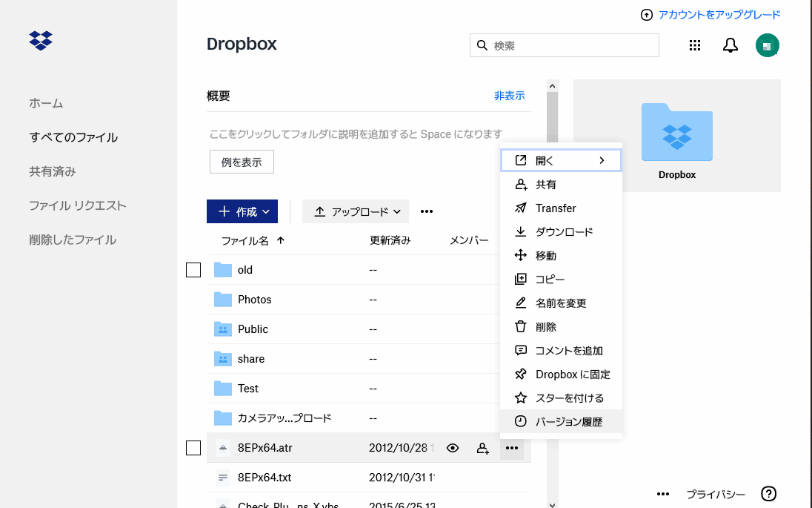Expand the 作成 create dropdown
Image resolution: width=812 pixels, height=508 pixels.
(242, 211)
